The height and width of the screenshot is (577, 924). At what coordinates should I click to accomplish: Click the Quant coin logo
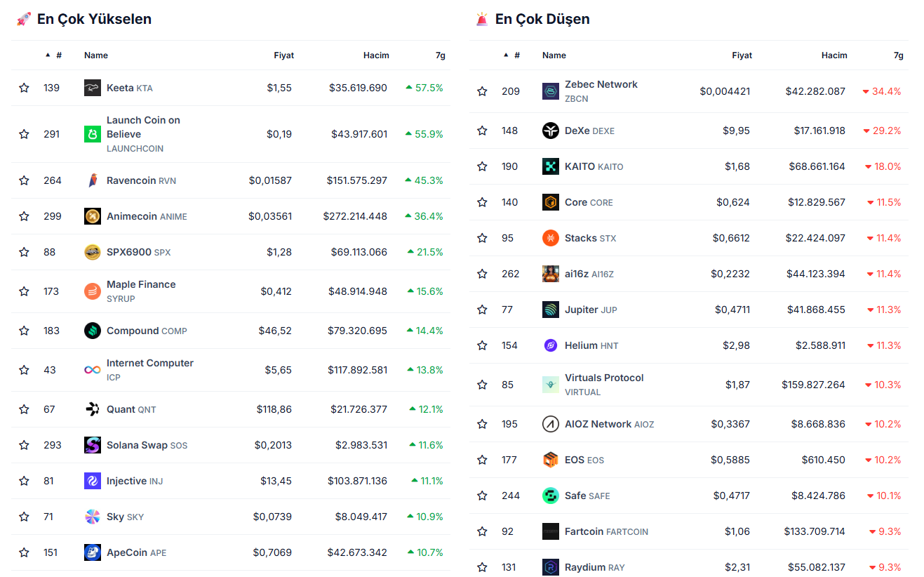[x=92, y=409]
